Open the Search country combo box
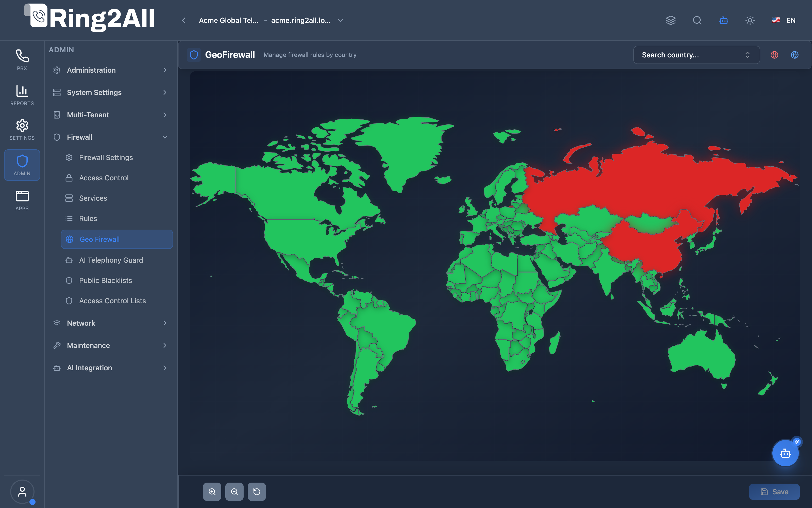Viewport: 812px width, 508px height. click(x=697, y=55)
